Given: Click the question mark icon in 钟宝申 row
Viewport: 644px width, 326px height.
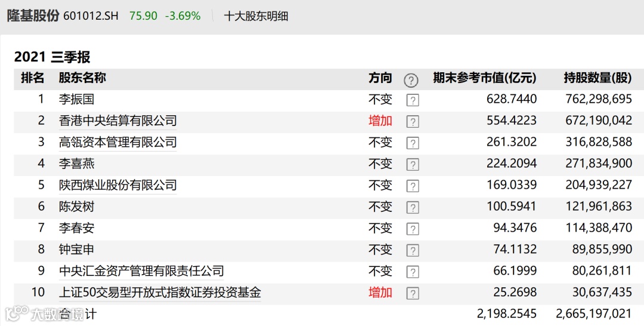Looking at the screenshot, I should click(x=413, y=250).
